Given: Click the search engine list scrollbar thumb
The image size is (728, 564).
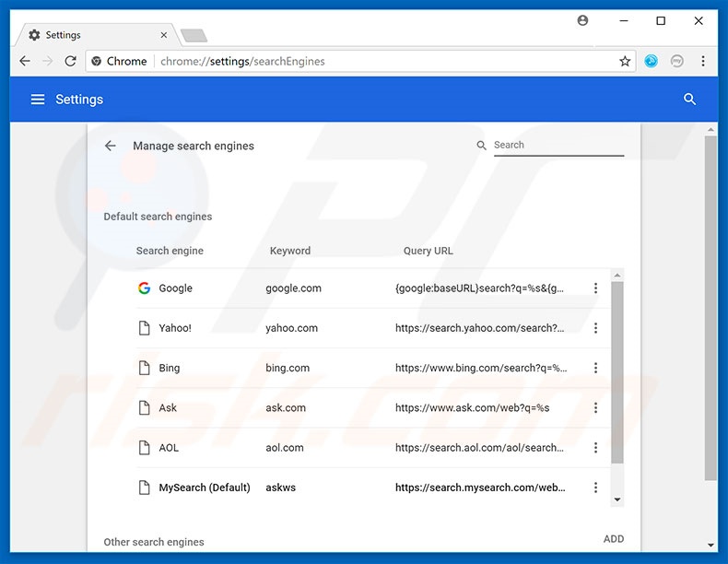Looking at the screenshot, I should click(x=617, y=372).
